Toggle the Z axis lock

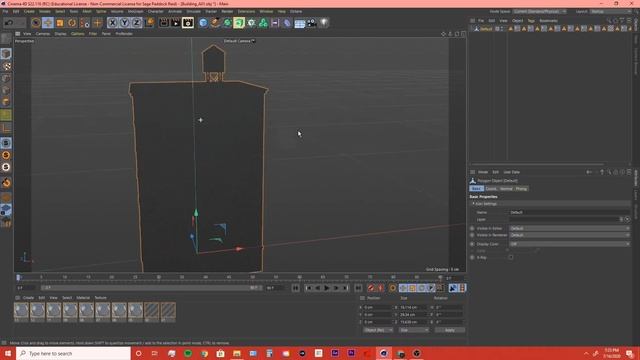(137, 23)
